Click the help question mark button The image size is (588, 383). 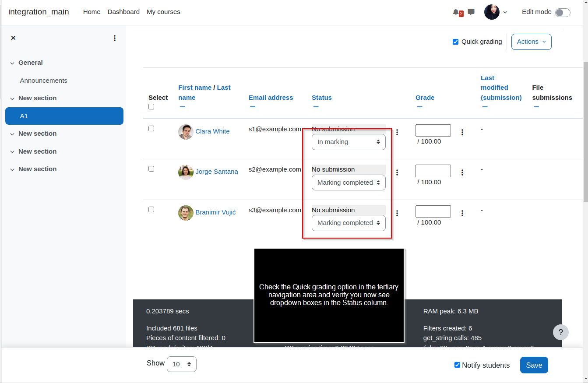561,332
